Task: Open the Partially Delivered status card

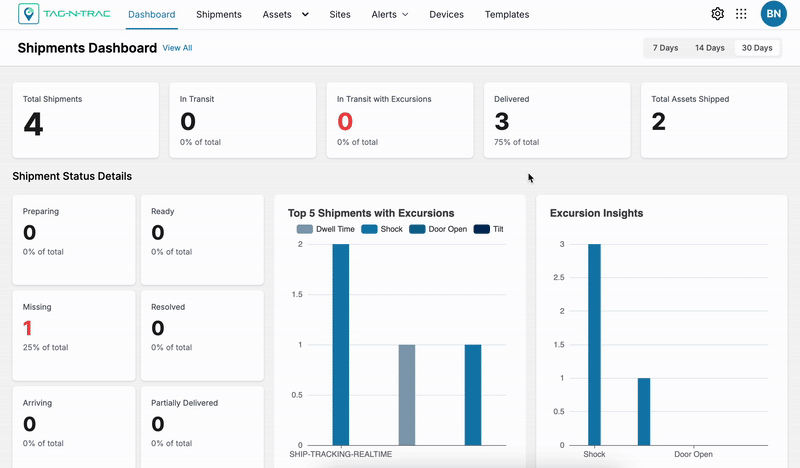Action: [203, 427]
